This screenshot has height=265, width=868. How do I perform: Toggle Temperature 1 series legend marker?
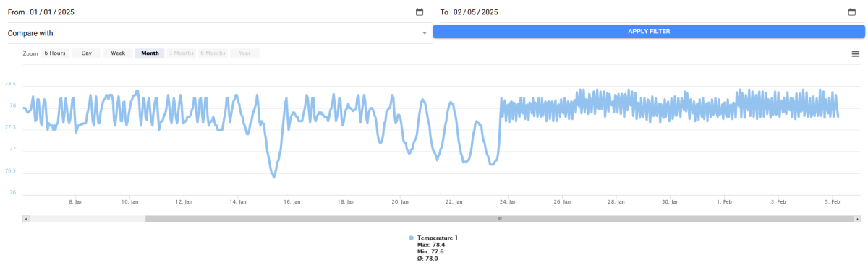412,238
